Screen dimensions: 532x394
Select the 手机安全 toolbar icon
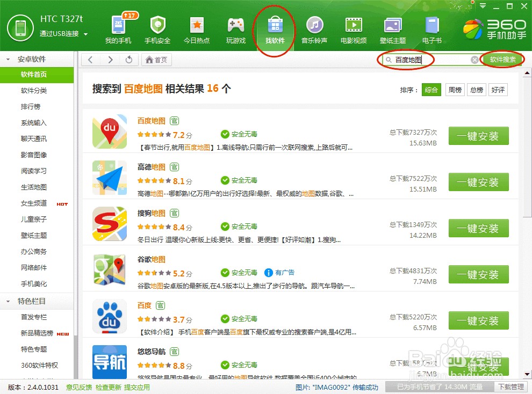[157, 30]
